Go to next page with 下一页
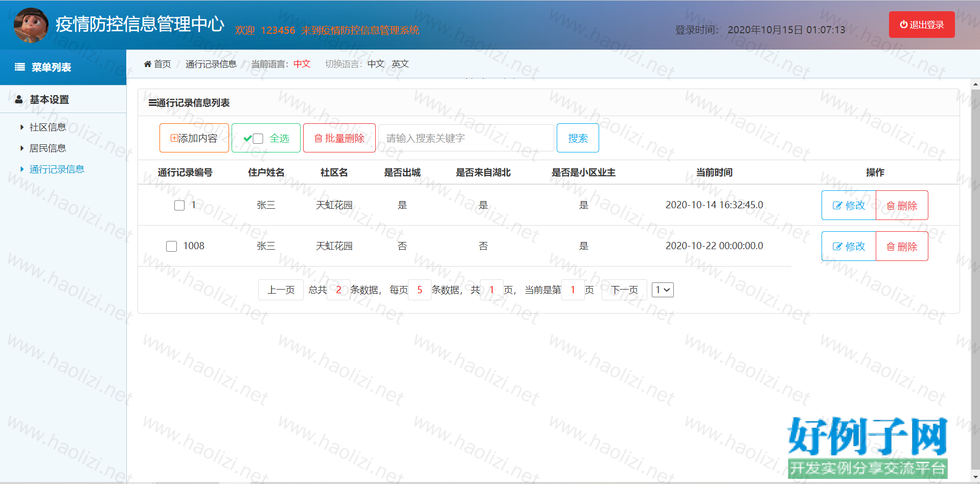980x484 pixels. coord(624,290)
